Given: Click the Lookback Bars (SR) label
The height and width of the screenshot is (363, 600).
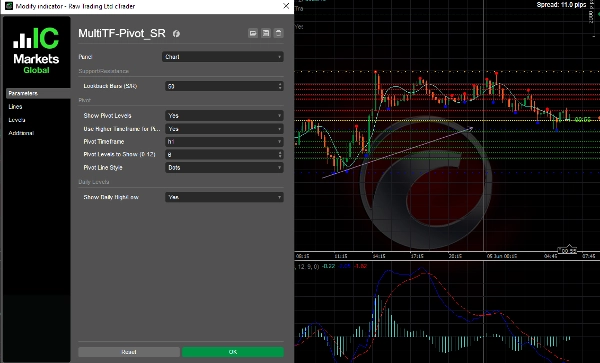Looking at the screenshot, I should coord(110,86).
